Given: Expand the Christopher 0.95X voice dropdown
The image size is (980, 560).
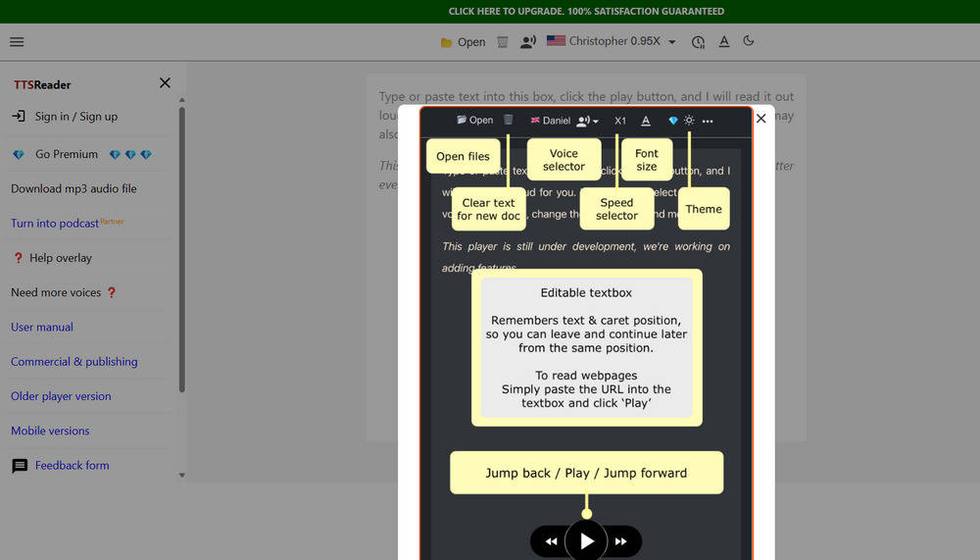Looking at the screenshot, I should [671, 42].
